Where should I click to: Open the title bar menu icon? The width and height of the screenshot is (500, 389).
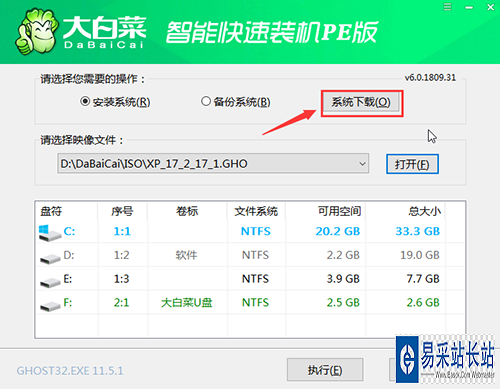(x=448, y=7)
